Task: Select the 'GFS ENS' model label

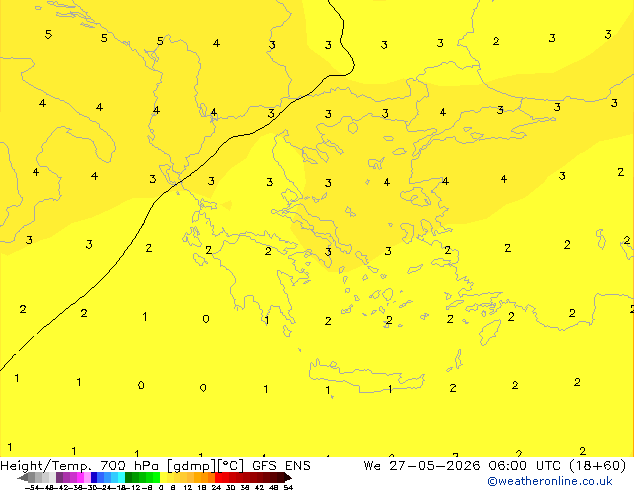Action: coord(281,466)
